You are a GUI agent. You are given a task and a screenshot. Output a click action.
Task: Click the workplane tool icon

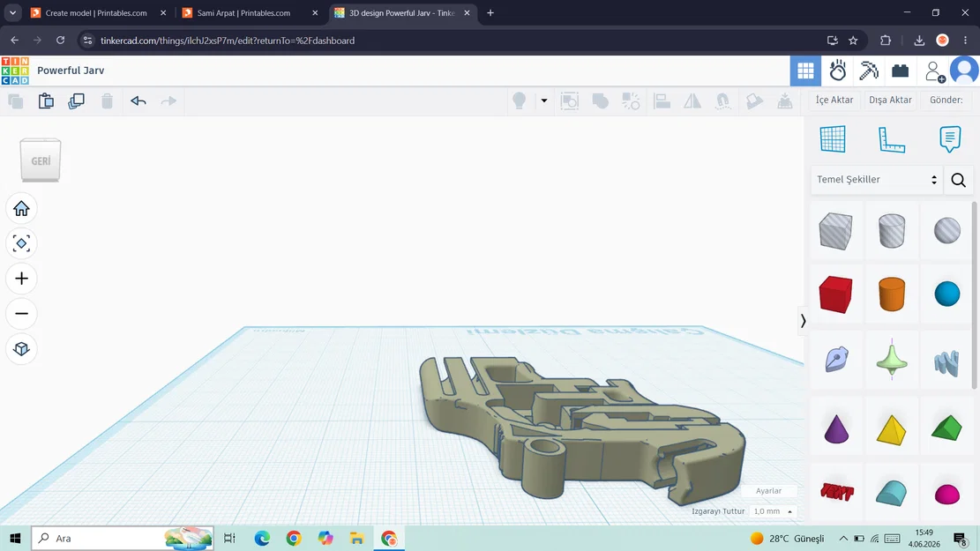coord(833,138)
